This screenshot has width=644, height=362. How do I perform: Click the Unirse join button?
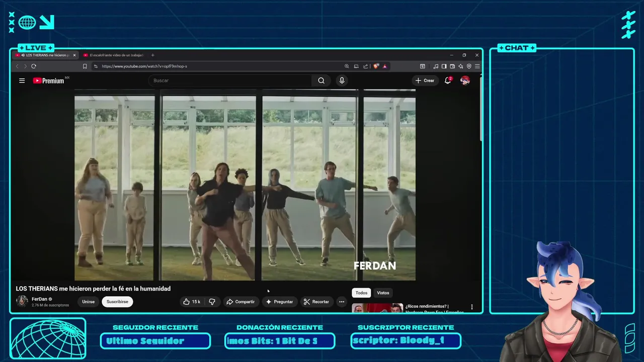89,302
